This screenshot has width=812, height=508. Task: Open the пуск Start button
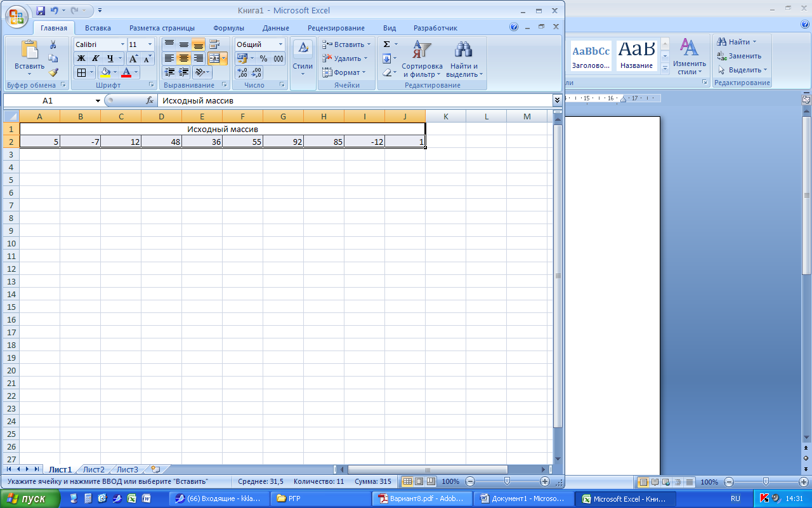click(x=30, y=498)
